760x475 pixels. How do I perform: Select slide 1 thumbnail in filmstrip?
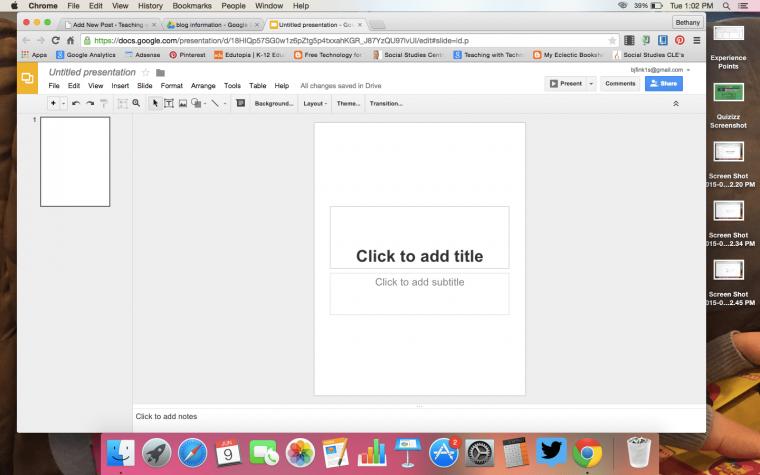click(75, 161)
